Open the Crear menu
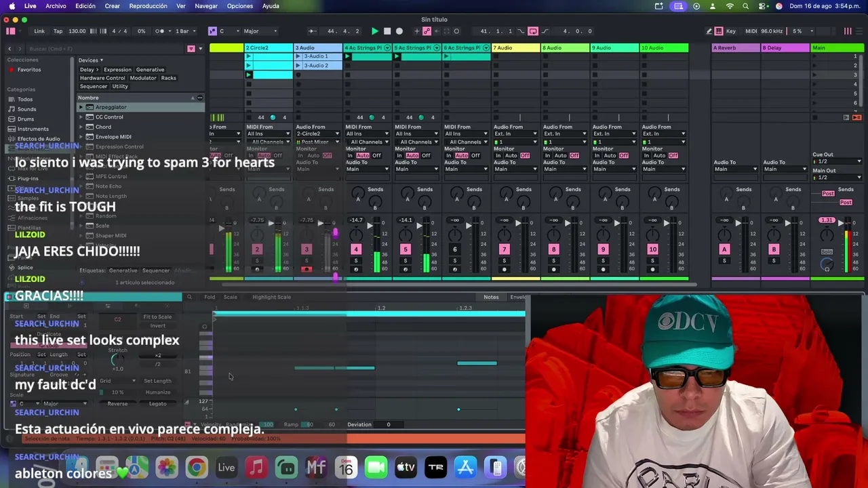Viewport: 868px width, 488px height. click(x=112, y=6)
